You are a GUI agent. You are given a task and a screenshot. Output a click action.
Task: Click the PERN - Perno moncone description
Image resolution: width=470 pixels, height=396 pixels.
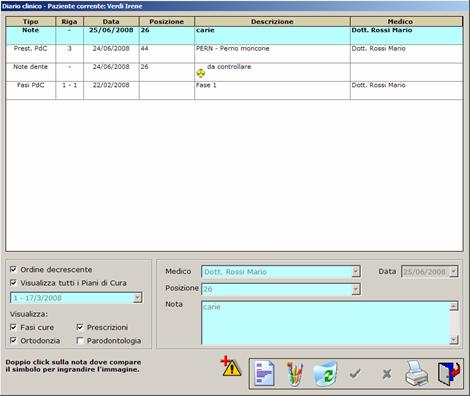pos(233,48)
